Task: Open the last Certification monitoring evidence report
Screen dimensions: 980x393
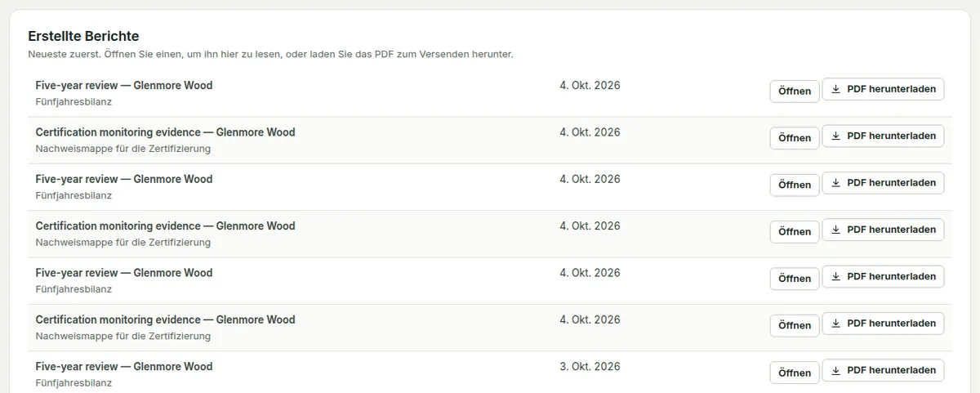Action: tap(795, 326)
